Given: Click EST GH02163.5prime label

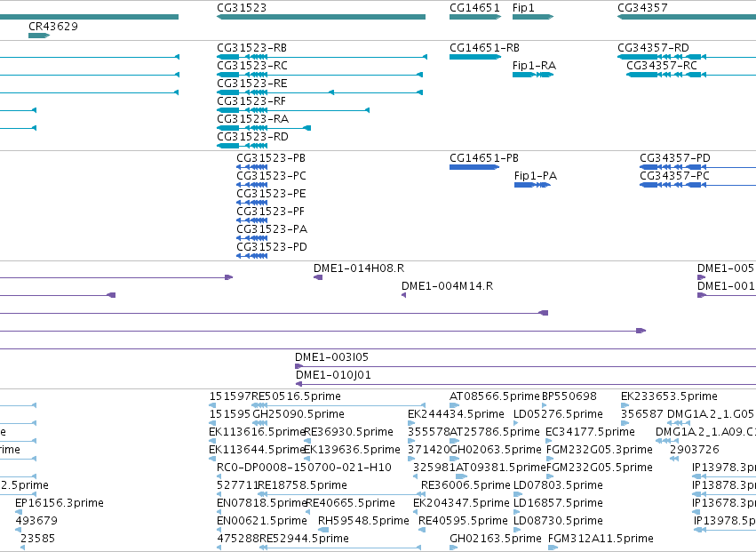Looking at the screenshot, I should tap(496, 539).
